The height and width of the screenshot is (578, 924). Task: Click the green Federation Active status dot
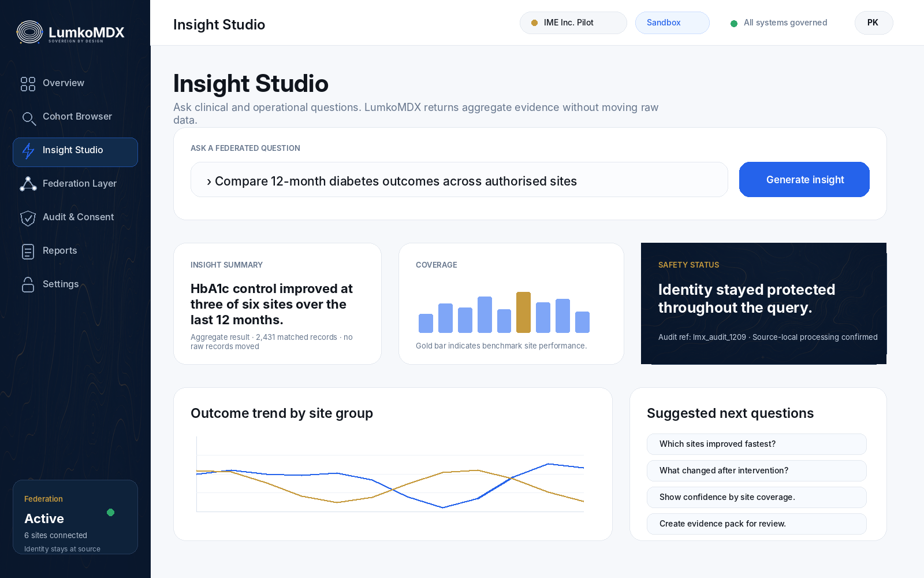point(111,512)
